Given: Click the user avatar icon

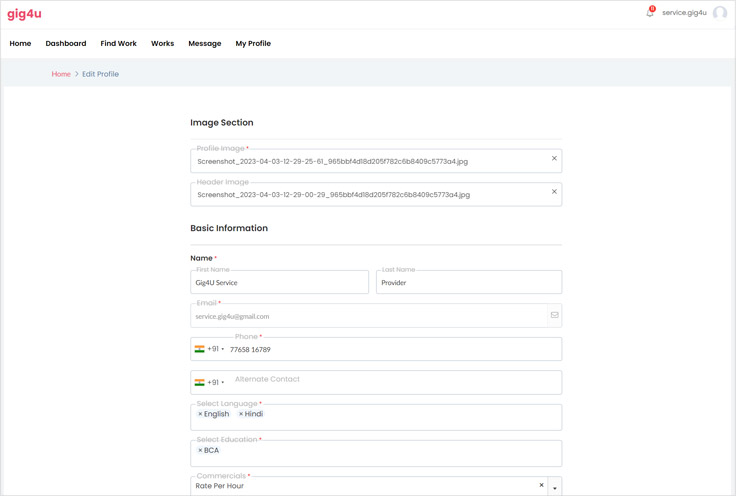Looking at the screenshot, I should click(x=720, y=13).
